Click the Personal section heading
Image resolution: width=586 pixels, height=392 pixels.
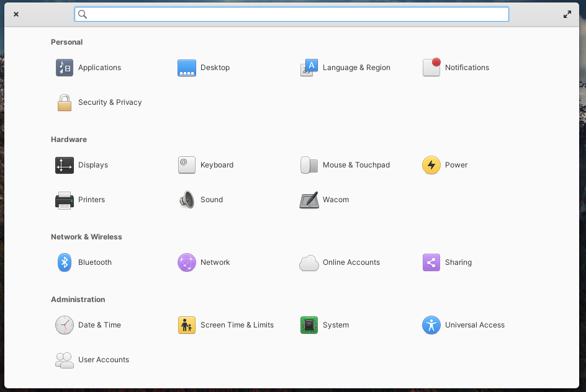(x=66, y=42)
